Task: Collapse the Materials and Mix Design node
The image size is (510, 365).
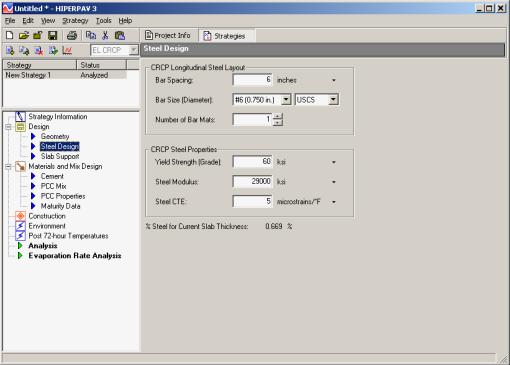Action: click(8, 166)
